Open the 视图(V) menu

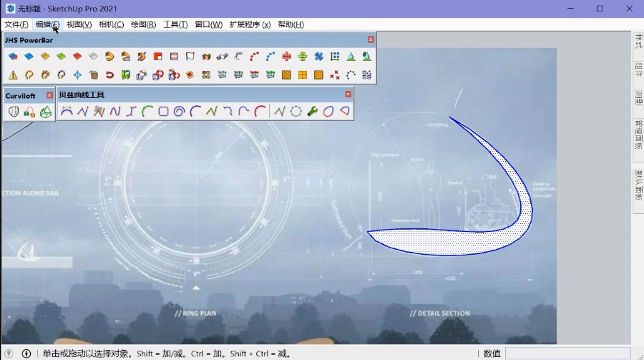[x=79, y=24]
